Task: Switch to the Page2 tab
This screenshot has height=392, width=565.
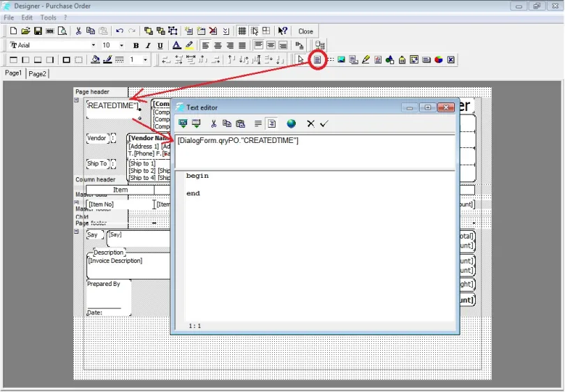Action: [x=38, y=73]
